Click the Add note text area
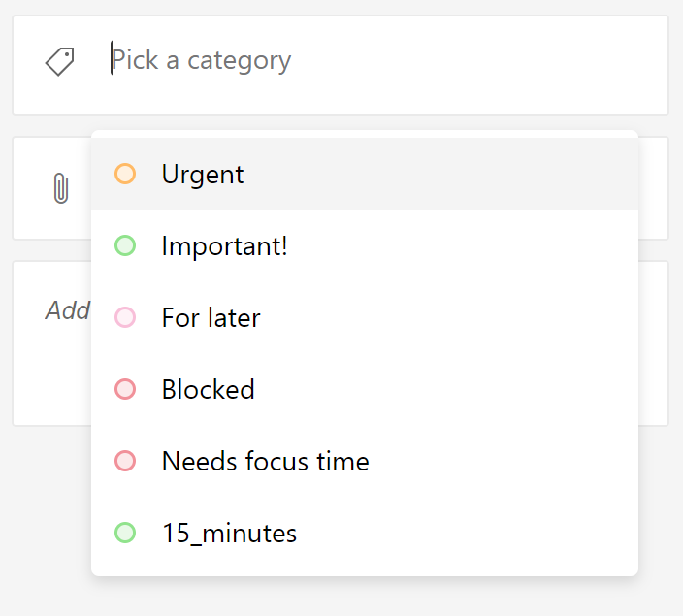Image resolution: width=683 pixels, height=616 pixels. [x=68, y=310]
